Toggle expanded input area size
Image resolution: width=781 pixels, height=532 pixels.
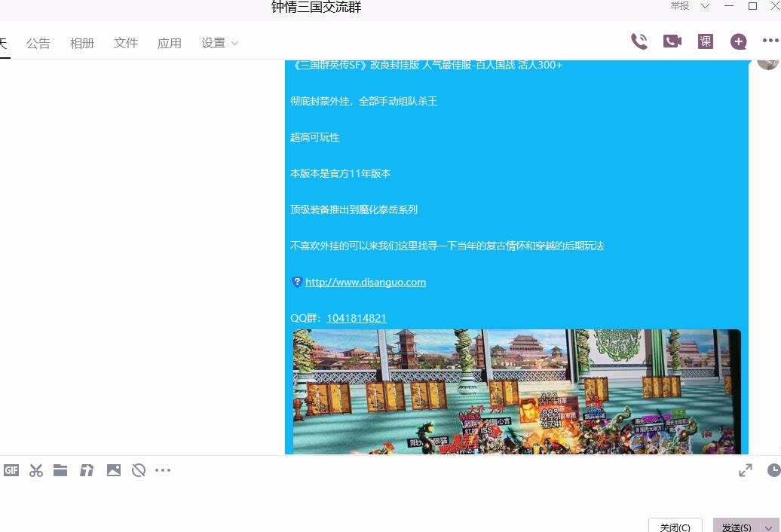[746, 470]
